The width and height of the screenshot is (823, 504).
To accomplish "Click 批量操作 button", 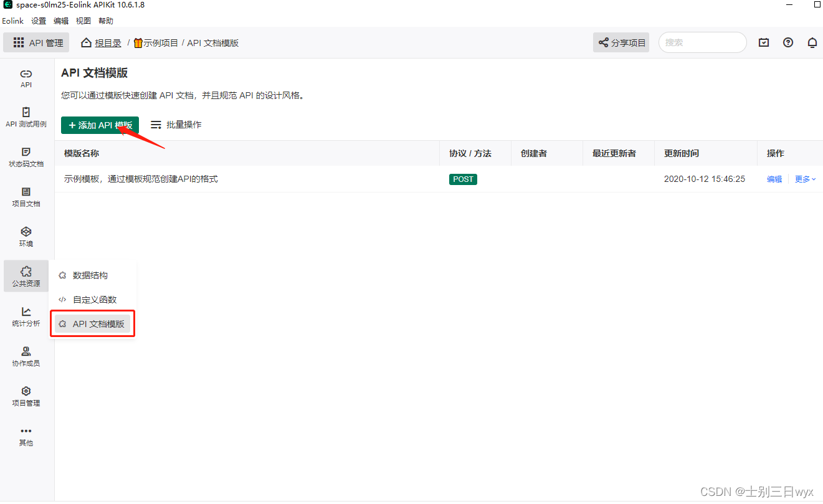I will [x=176, y=125].
